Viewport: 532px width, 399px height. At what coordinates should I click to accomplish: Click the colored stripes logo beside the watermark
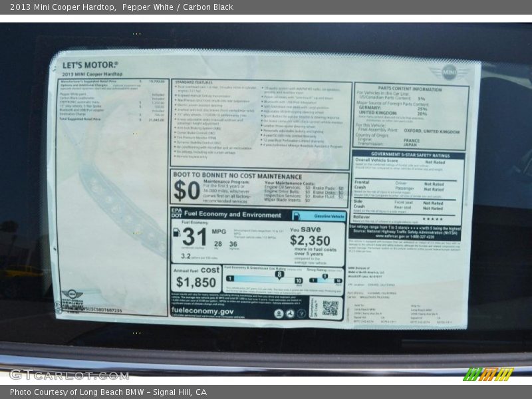488,374
